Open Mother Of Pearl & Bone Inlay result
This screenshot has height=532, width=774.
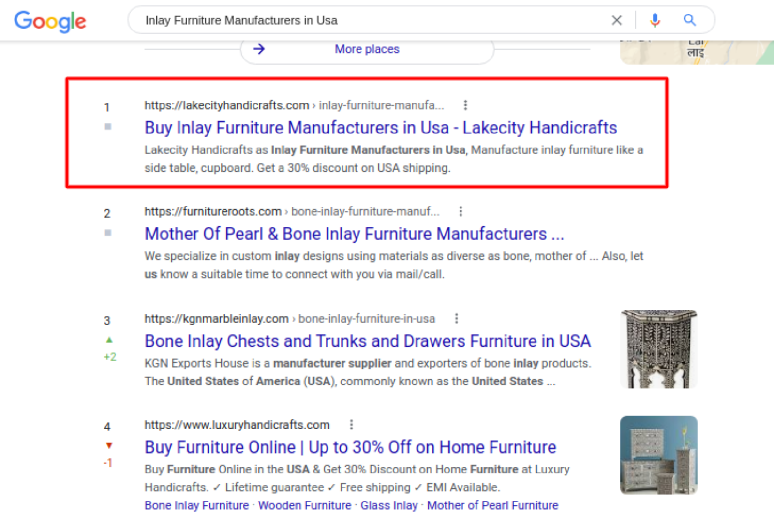(354, 234)
